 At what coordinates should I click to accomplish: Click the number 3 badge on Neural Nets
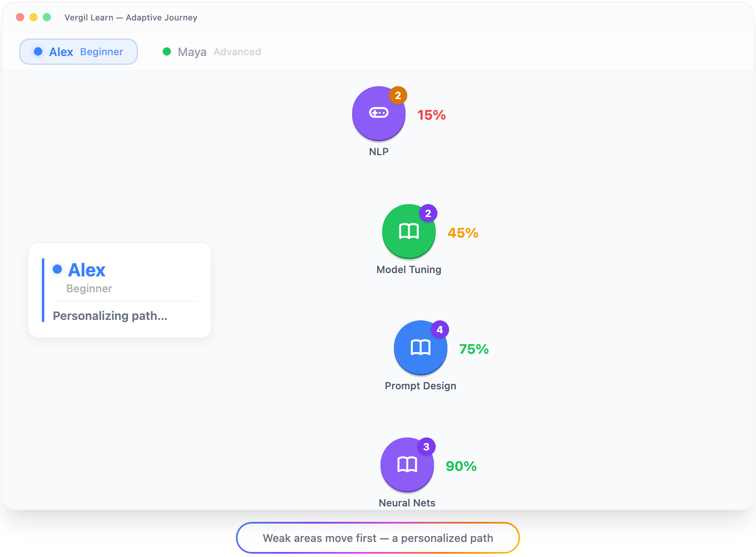click(427, 447)
